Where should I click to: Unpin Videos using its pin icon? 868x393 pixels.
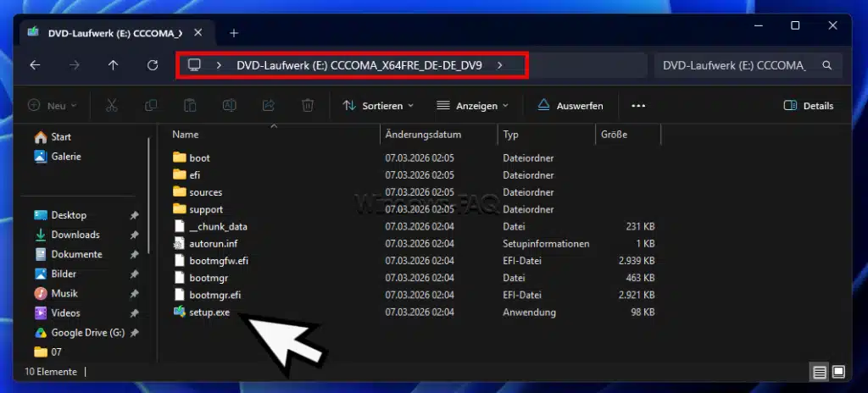point(134,313)
